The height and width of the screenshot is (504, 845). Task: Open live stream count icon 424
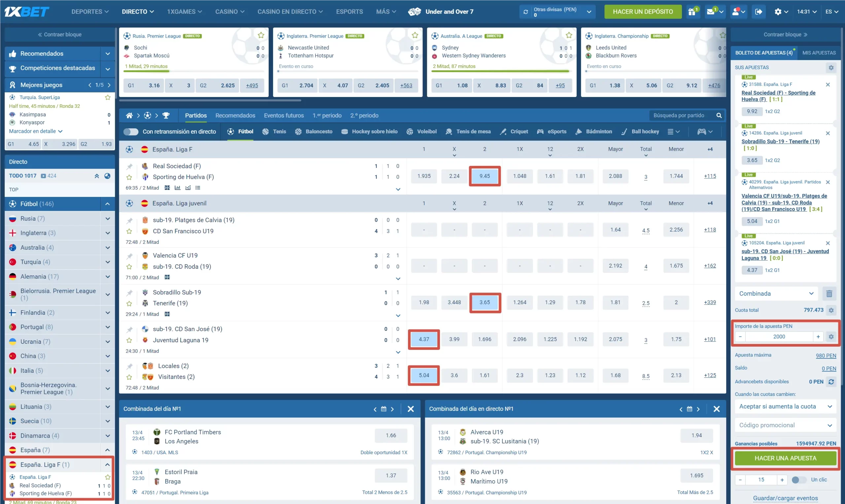point(49,176)
